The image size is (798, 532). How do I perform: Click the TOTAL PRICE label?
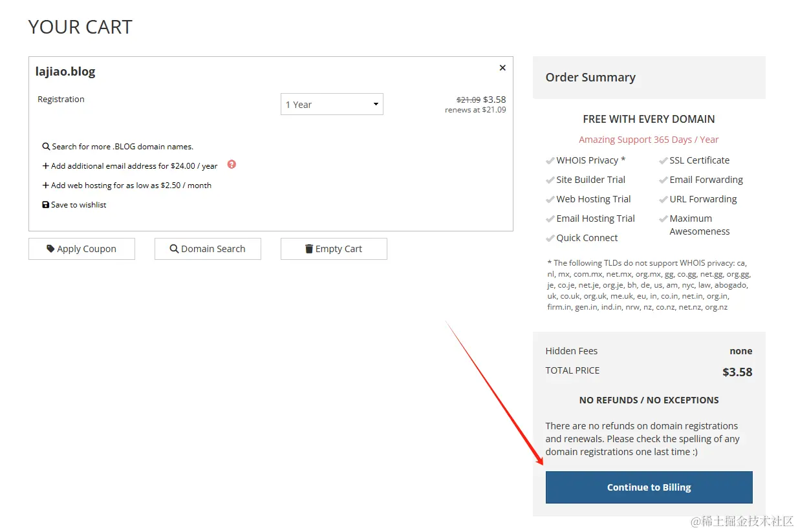(572, 370)
